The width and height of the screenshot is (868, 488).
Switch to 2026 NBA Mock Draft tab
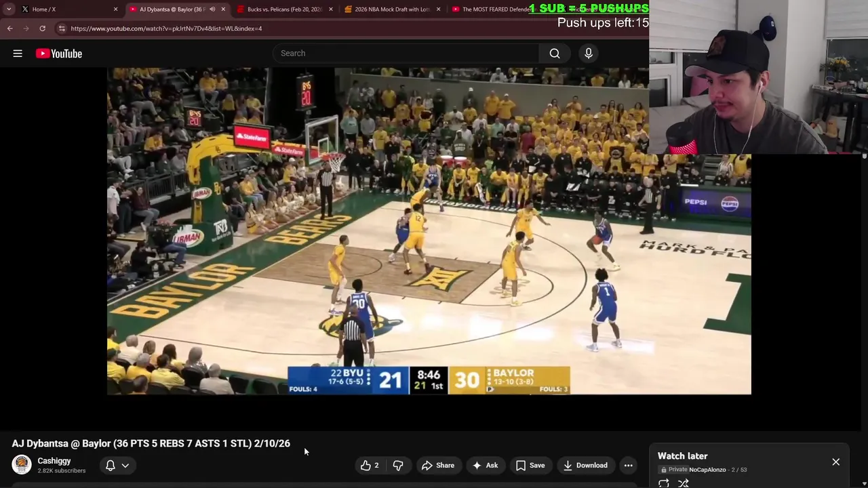pyautogui.click(x=392, y=9)
